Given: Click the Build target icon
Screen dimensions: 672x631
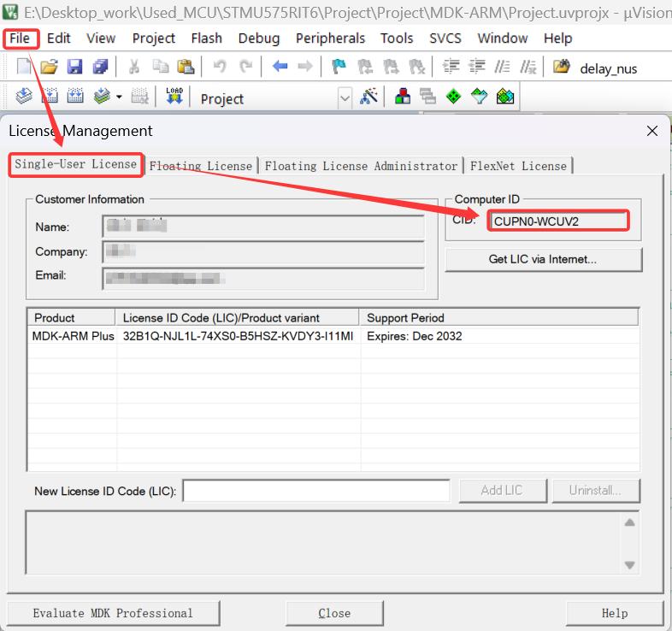Looking at the screenshot, I should click(x=50, y=96).
